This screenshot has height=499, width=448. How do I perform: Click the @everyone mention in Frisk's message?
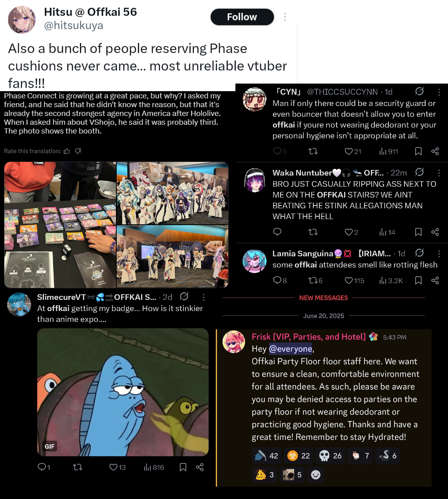coord(291,349)
